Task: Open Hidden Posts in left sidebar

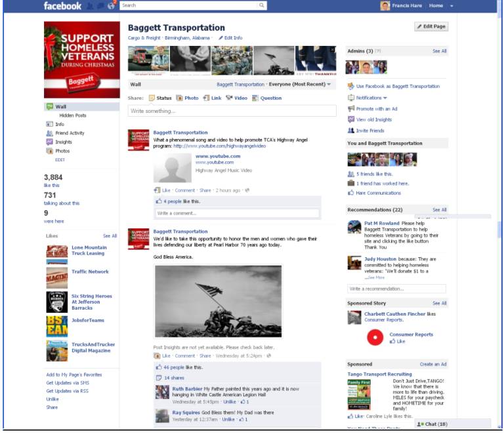Action: tap(73, 115)
